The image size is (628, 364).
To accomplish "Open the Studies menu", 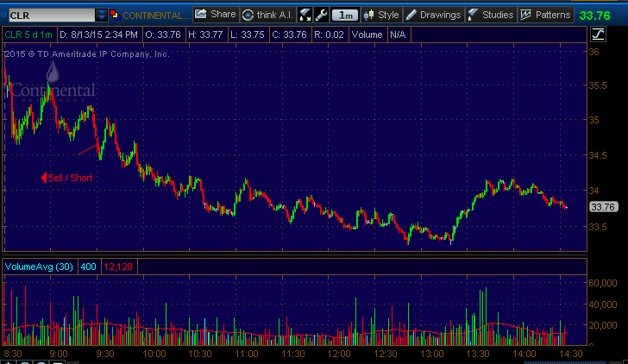I will click(491, 15).
